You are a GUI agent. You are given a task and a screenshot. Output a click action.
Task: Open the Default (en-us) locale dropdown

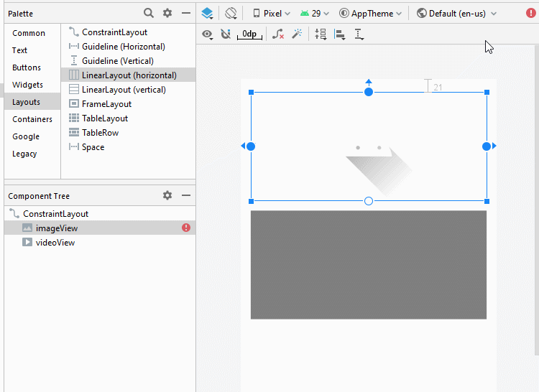[457, 14]
